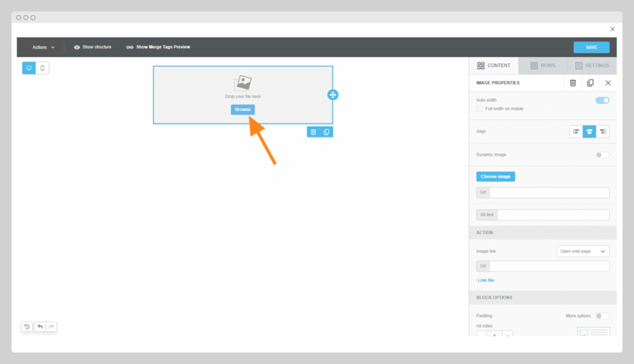Click the move handle on image block
Image resolution: width=634 pixels, height=364 pixels.
coord(333,95)
